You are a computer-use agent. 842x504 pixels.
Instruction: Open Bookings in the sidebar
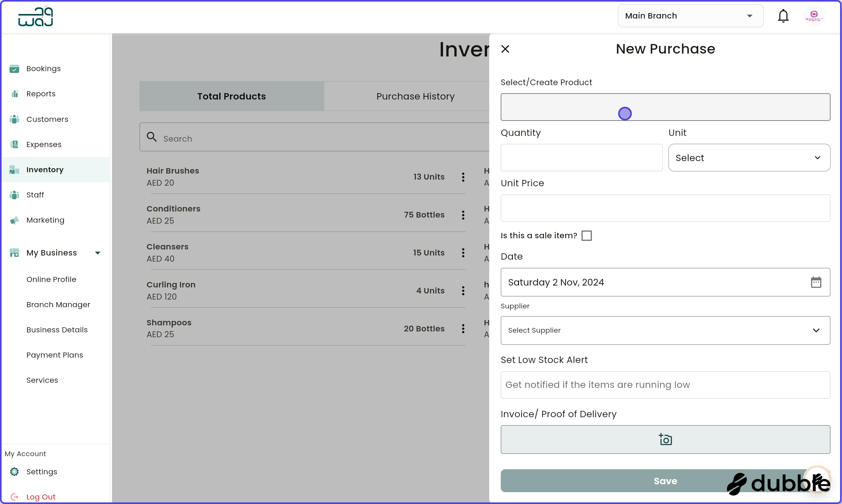click(43, 69)
